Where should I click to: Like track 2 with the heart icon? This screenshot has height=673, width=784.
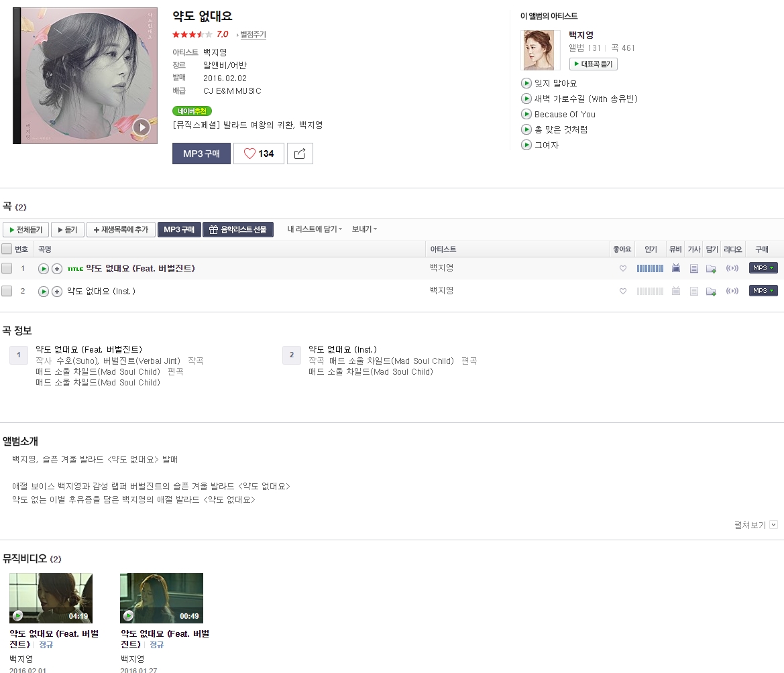(x=623, y=291)
